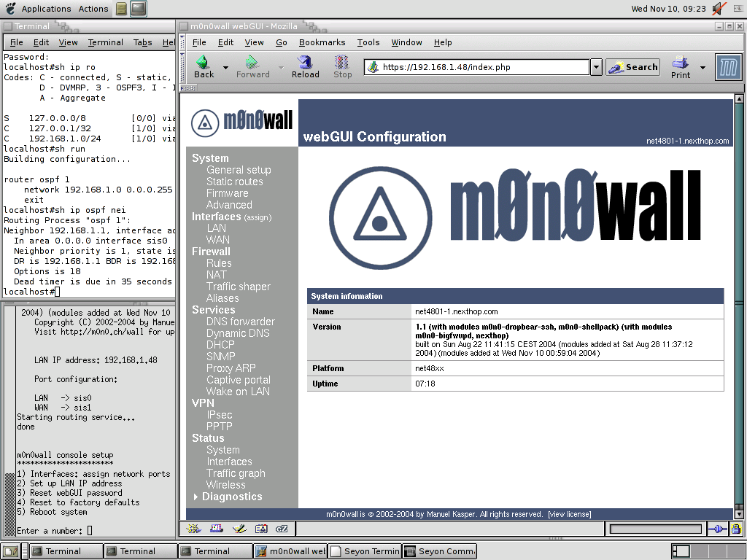
Task: Click the security padlock icon
Action: (x=736, y=529)
